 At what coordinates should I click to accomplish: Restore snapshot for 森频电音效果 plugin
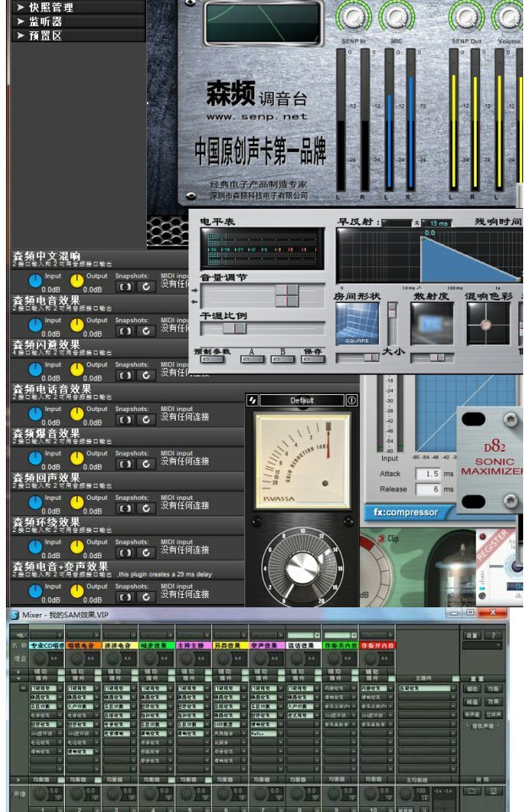pos(146,331)
